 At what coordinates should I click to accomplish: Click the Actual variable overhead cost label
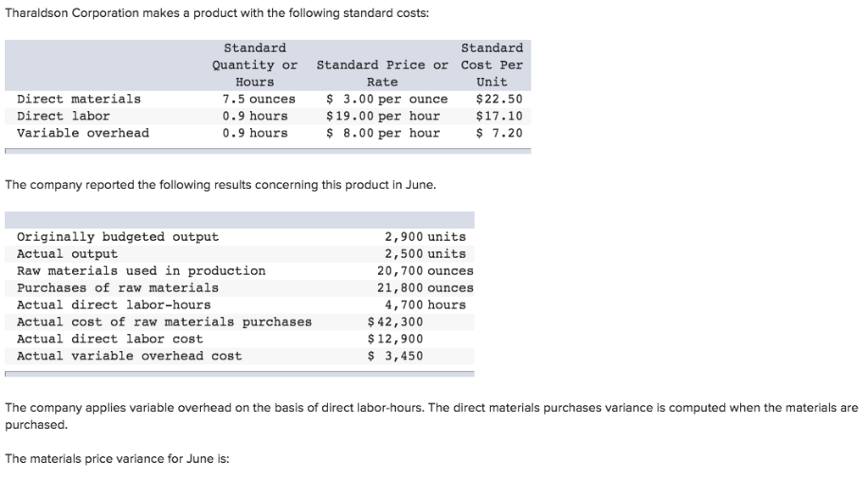coord(129,356)
